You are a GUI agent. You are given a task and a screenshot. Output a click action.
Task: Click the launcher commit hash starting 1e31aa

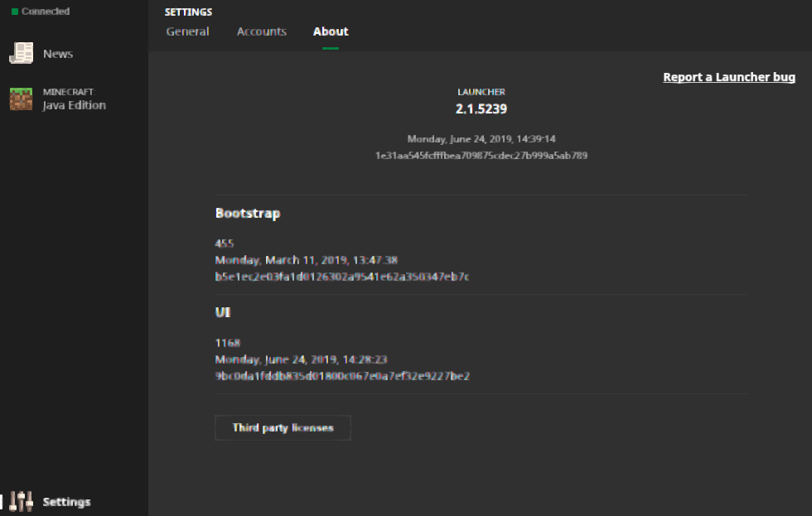481,155
